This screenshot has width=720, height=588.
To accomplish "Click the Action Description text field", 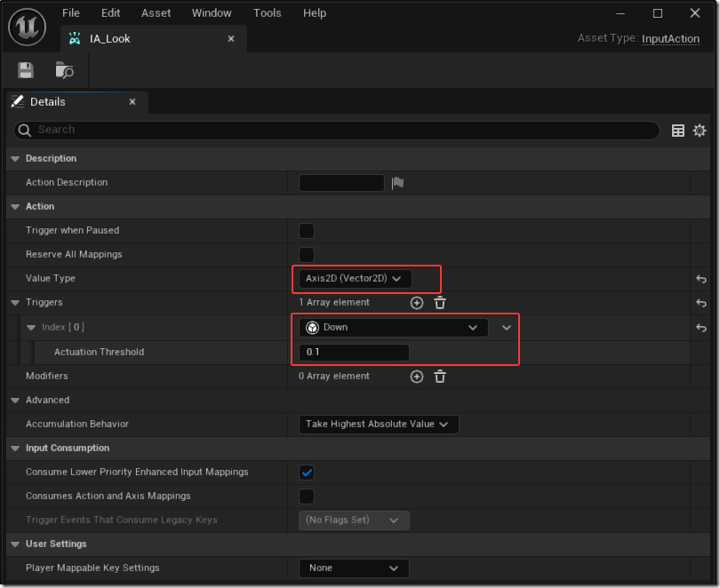I will [x=341, y=183].
